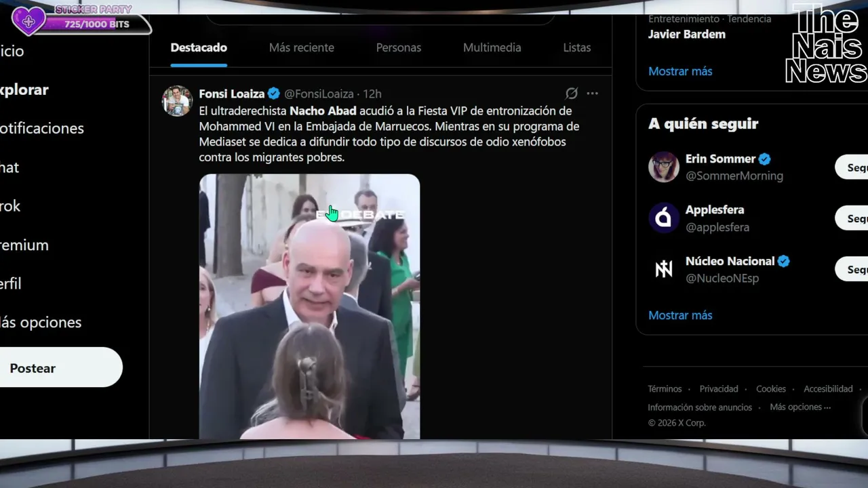Open Explorar in the left sidebar
868x488 pixels.
click(x=24, y=89)
